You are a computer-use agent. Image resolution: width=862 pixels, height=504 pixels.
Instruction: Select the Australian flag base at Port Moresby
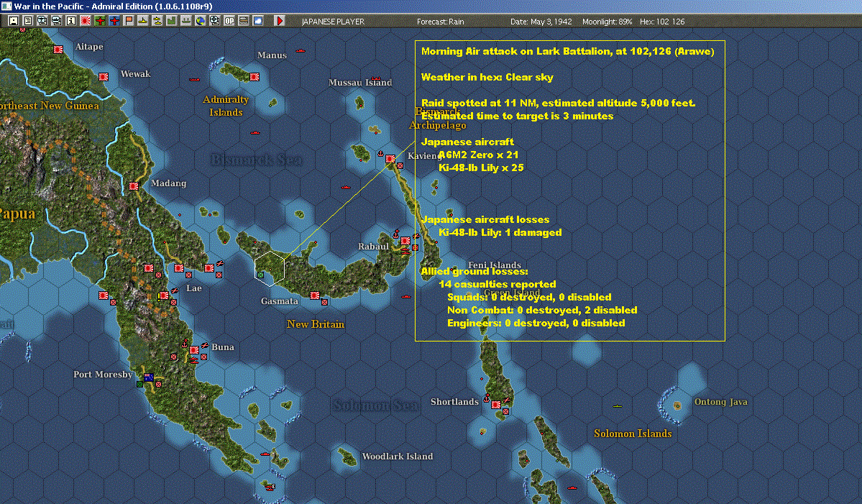(x=148, y=377)
